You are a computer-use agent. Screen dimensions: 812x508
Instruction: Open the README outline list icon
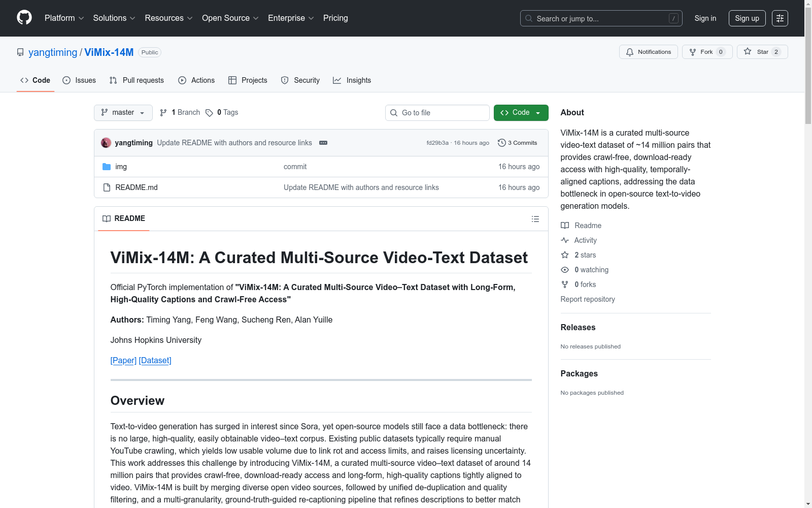535,219
